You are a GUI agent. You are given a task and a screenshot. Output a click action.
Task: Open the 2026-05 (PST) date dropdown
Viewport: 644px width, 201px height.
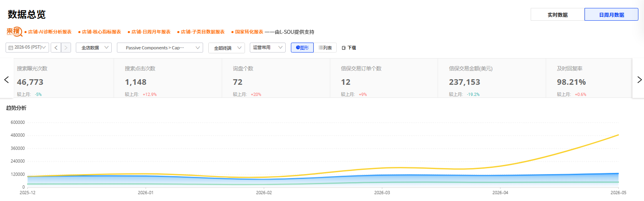coord(27,47)
